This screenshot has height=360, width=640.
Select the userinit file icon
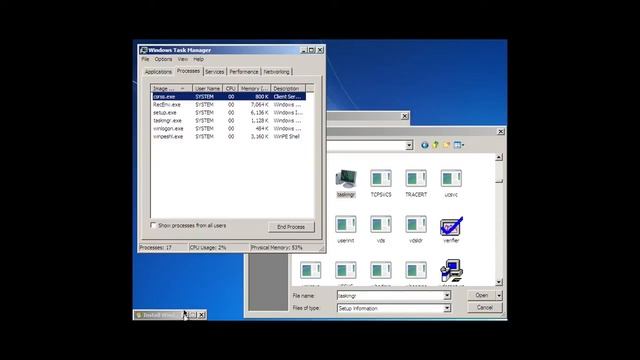[x=346, y=225]
